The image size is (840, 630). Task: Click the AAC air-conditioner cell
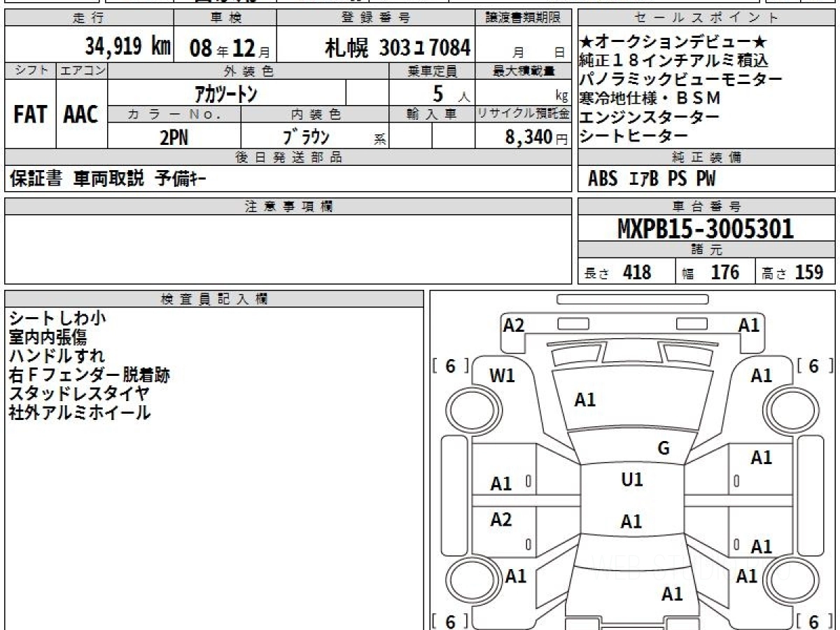81,114
